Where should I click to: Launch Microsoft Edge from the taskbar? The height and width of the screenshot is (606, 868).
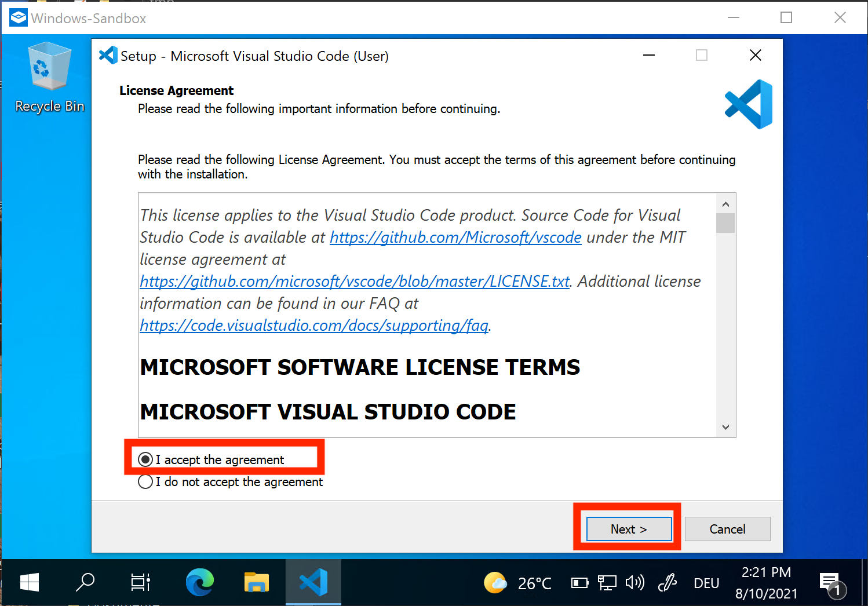click(200, 582)
